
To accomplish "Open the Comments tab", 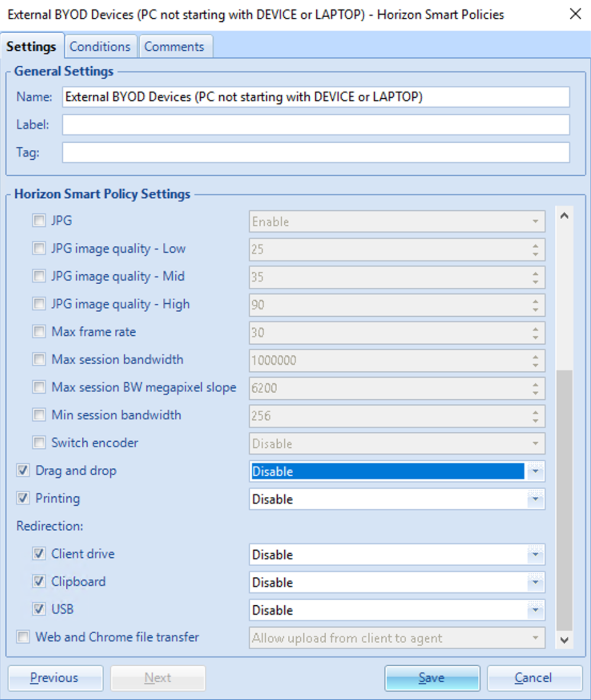I will point(174,47).
